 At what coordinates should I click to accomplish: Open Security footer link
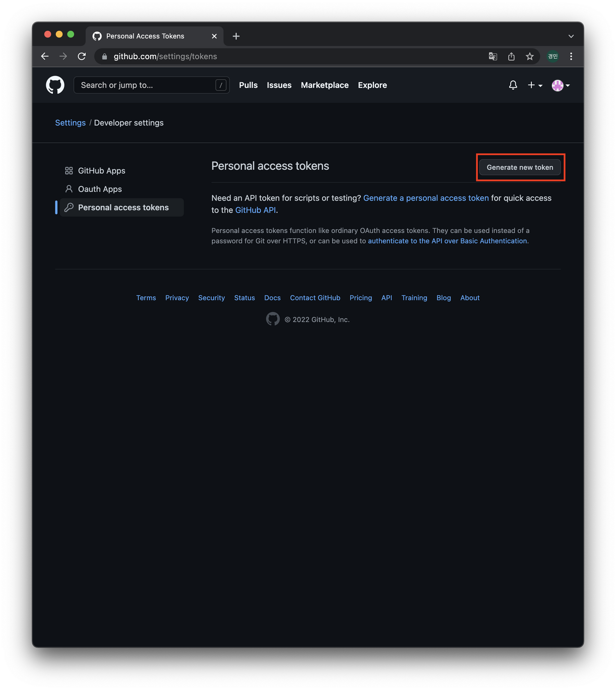212,298
